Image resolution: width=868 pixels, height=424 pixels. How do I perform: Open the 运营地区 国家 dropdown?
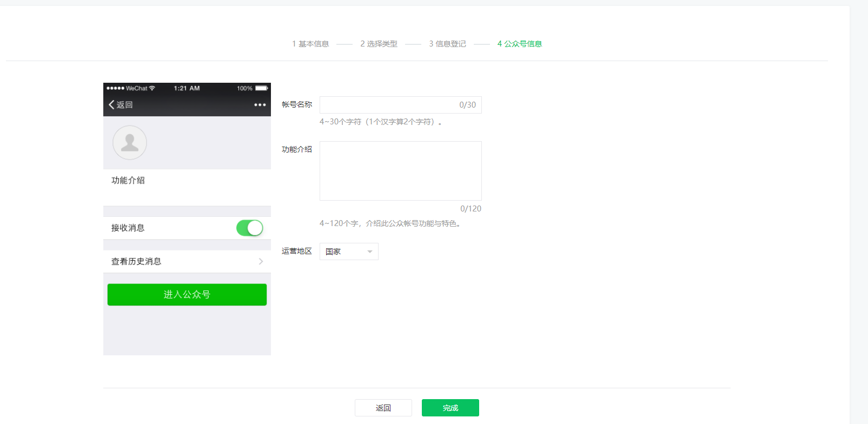pos(349,251)
